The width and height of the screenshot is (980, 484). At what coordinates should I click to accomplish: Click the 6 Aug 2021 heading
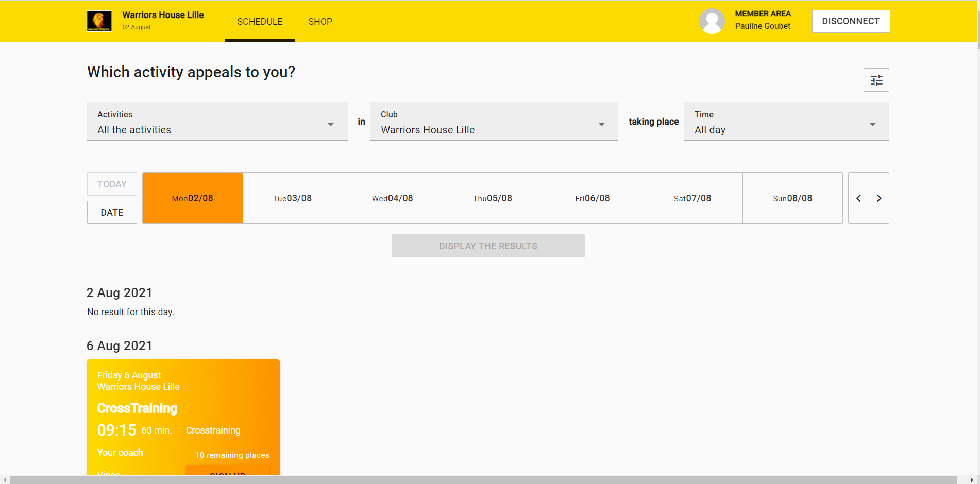(x=120, y=346)
